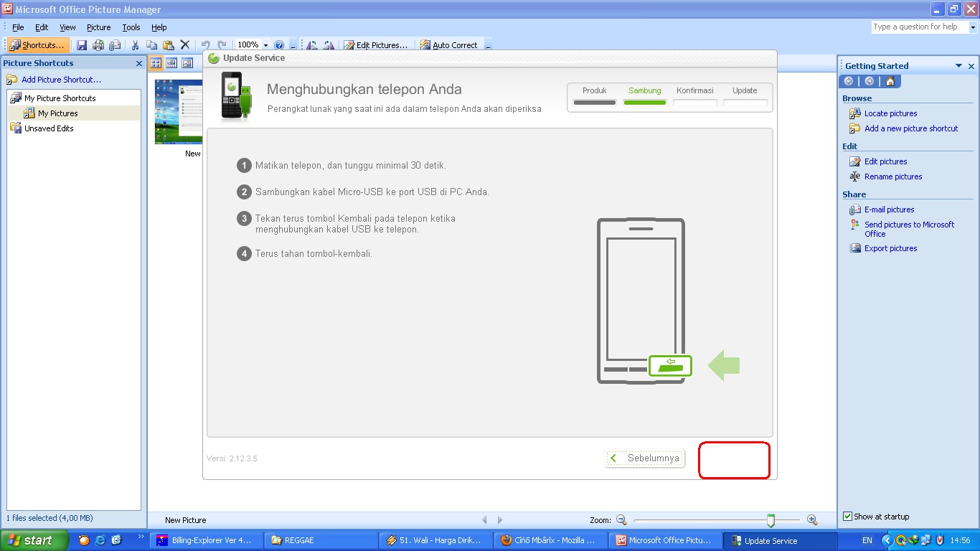Switch to Filmstrip view icon

tap(171, 63)
